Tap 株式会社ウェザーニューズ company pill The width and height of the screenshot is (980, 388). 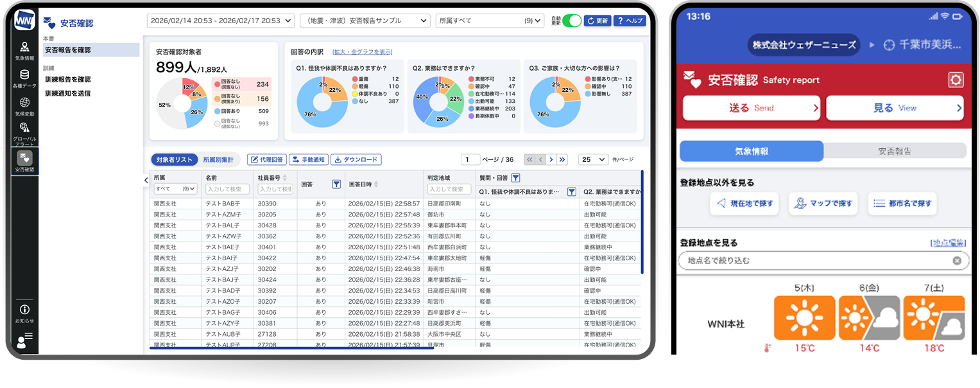pyautogui.click(x=804, y=45)
